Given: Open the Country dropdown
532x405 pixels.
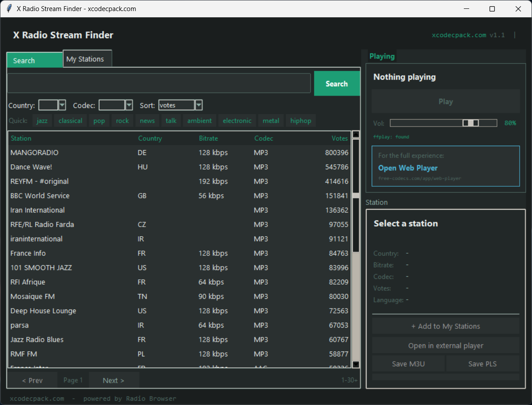Looking at the screenshot, I should click(x=62, y=105).
